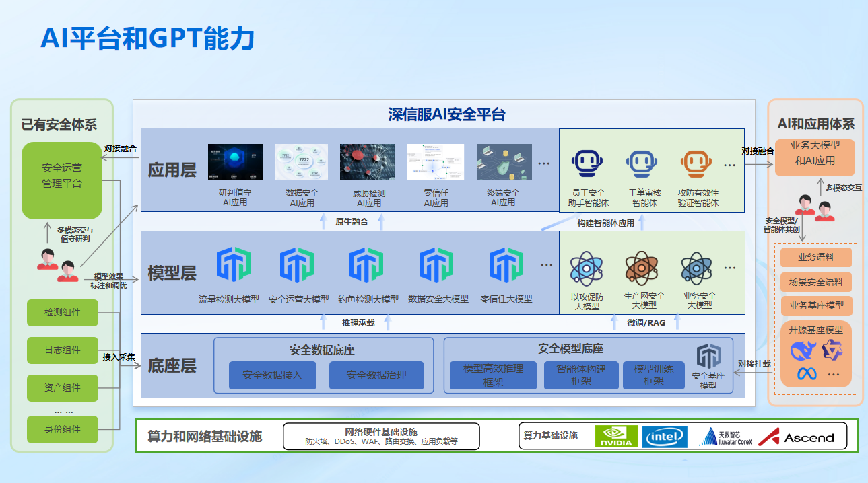Screen dimensions: 868x483
Task: Open the 威胁检测AI应用 thumbnail
Action: pos(368,162)
